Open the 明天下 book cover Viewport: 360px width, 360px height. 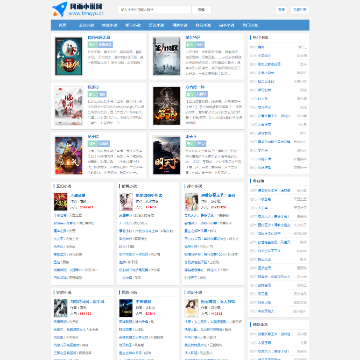click(166, 155)
